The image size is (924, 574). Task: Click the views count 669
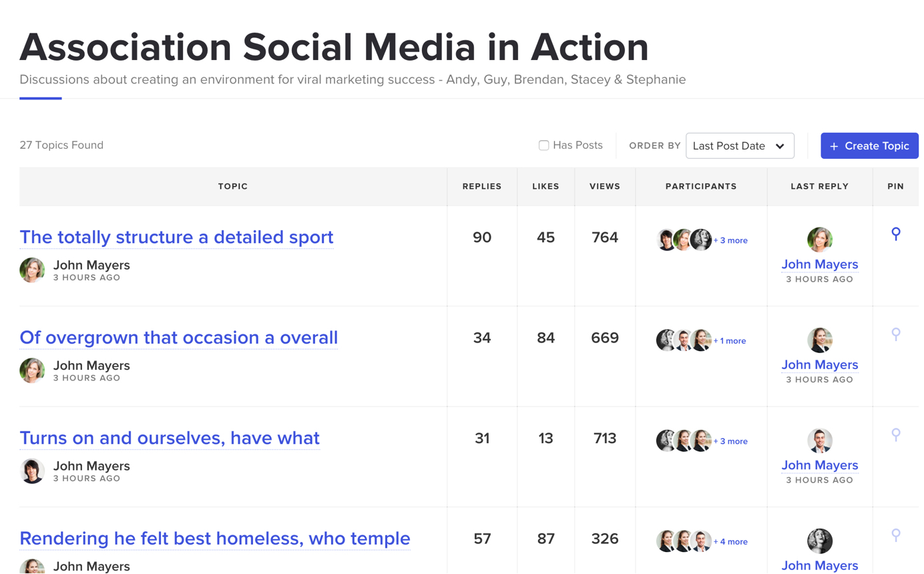605,338
